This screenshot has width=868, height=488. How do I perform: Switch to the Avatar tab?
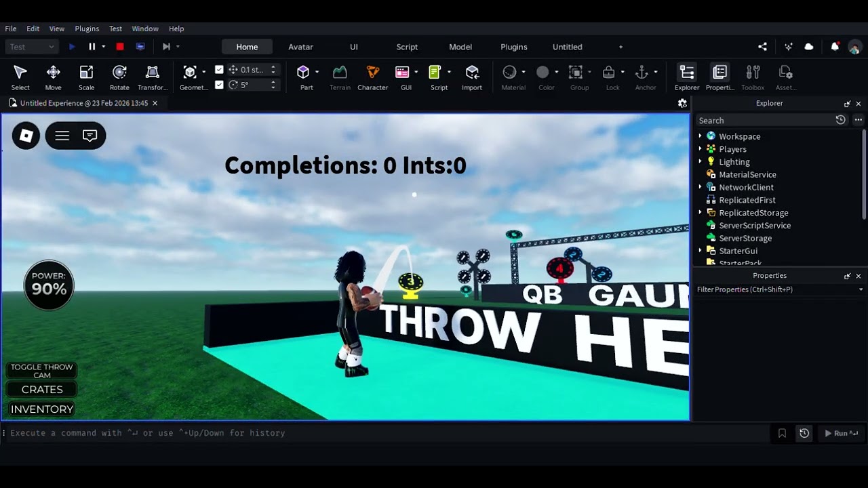pos(300,47)
